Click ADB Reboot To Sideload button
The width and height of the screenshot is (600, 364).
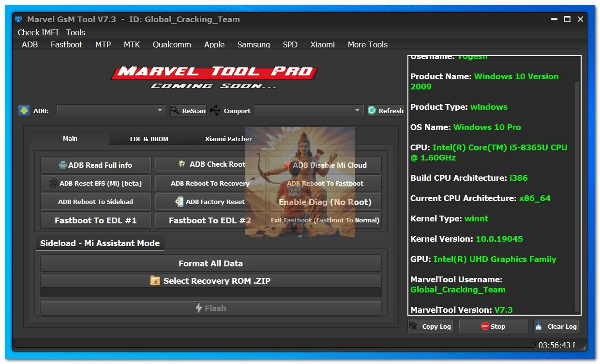(x=96, y=202)
